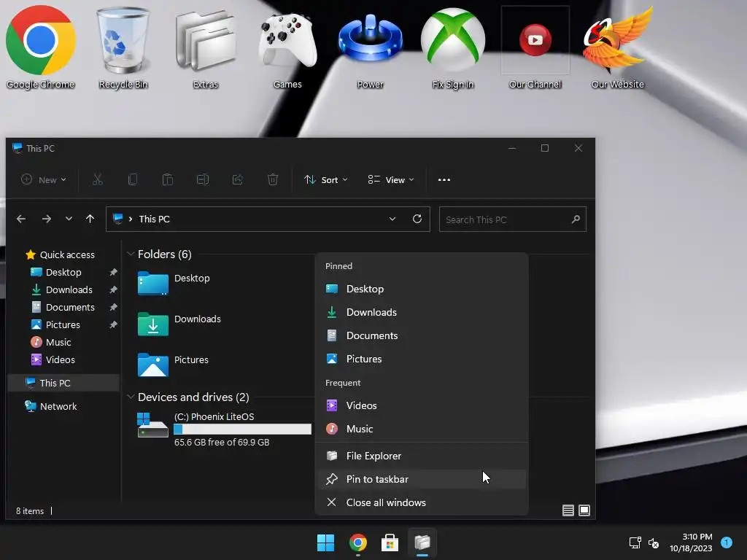Open Fix Sign In desktop shortcut

point(452,47)
